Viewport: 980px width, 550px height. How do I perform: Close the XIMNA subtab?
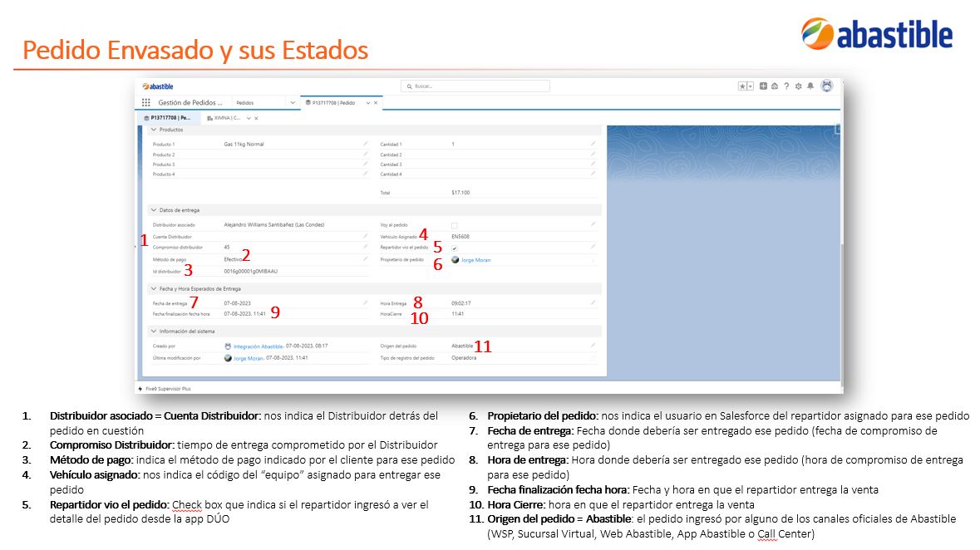[x=256, y=118]
